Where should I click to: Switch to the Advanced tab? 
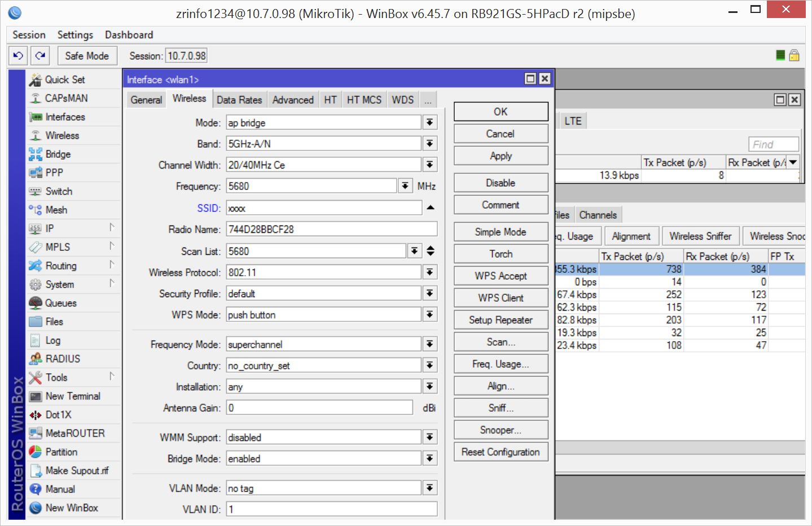pyautogui.click(x=293, y=100)
